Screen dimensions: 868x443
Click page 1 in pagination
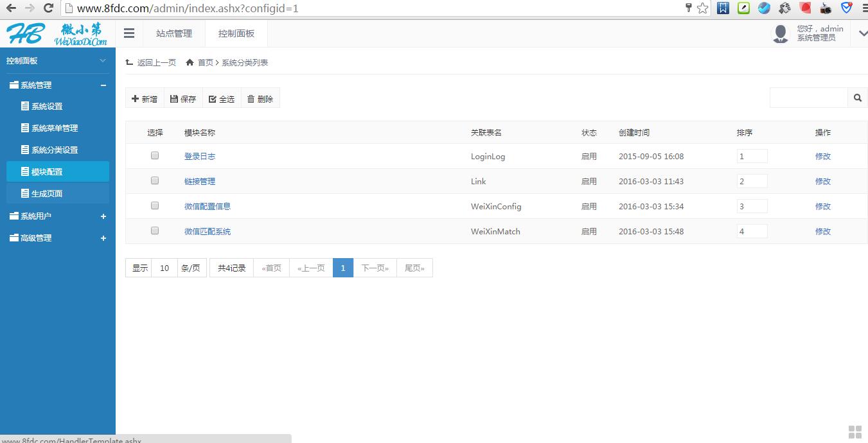point(343,268)
